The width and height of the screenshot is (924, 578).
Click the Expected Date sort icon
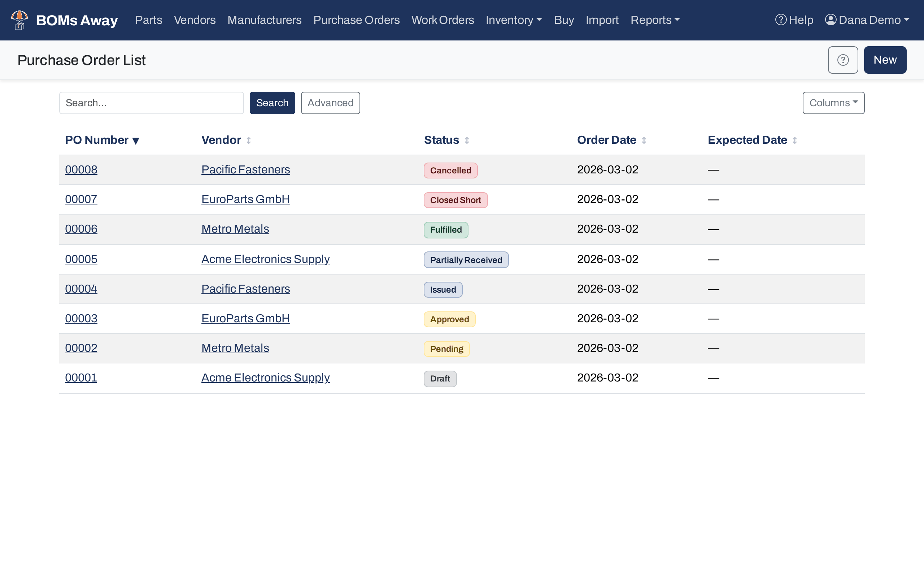tap(794, 140)
